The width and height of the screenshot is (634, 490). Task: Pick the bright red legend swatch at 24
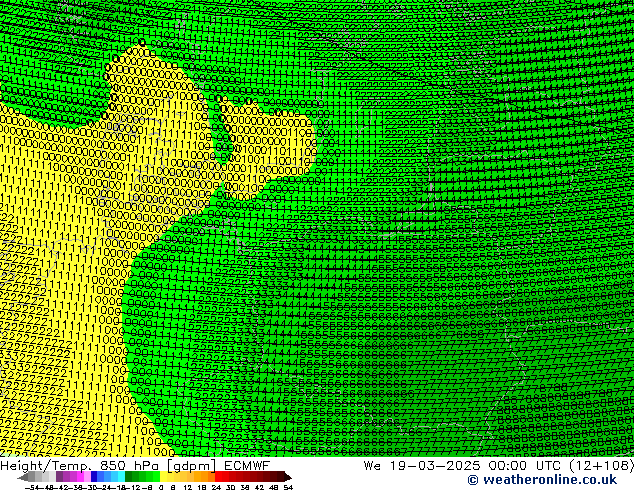click(x=218, y=477)
